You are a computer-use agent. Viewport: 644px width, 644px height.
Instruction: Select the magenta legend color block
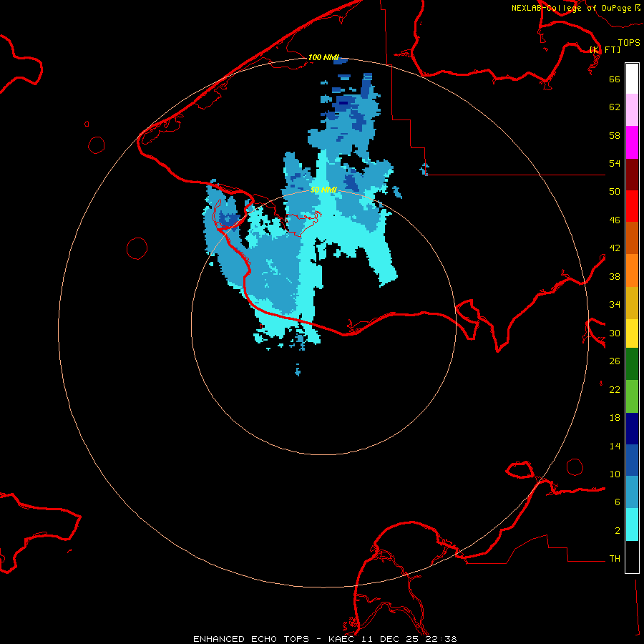[x=632, y=142]
